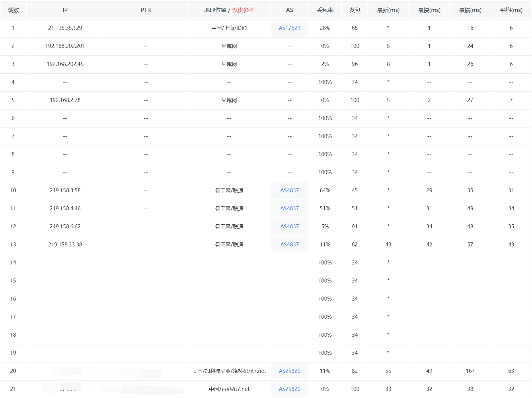
Task: Click the 发包 column header
Action: pos(355,10)
